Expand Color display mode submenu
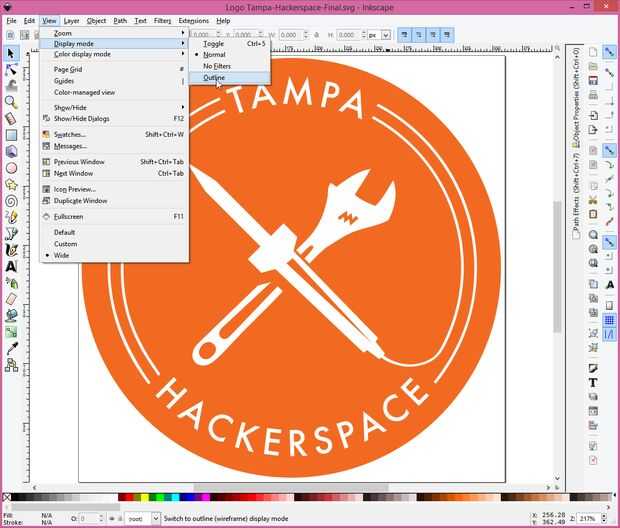The width and height of the screenshot is (620, 528). 114,54
